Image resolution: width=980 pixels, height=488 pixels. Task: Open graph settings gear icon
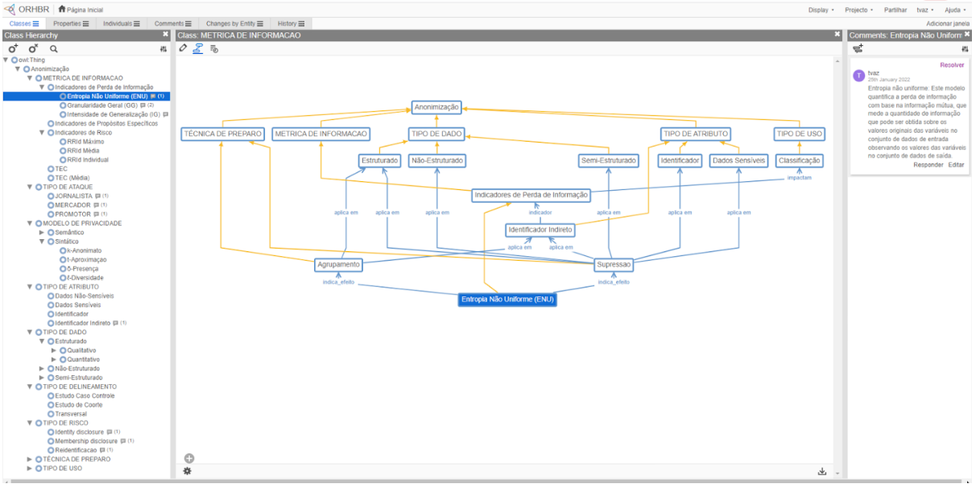pyautogui.click(x=187, y=471)
